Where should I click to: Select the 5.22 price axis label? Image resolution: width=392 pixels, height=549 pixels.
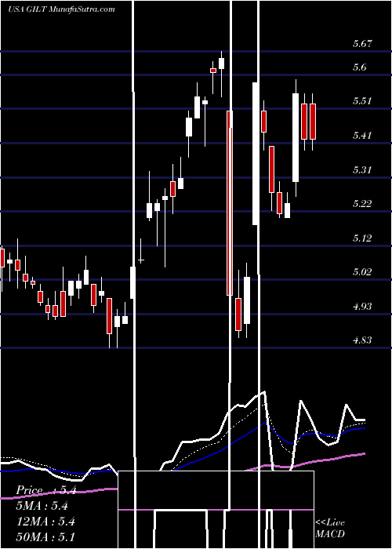tap(362, 204)
